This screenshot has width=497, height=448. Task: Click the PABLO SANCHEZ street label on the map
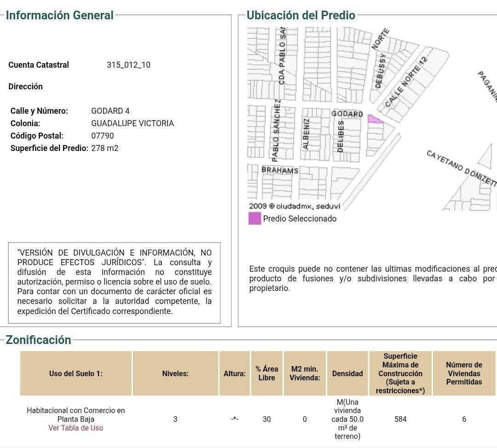(276, 130)
